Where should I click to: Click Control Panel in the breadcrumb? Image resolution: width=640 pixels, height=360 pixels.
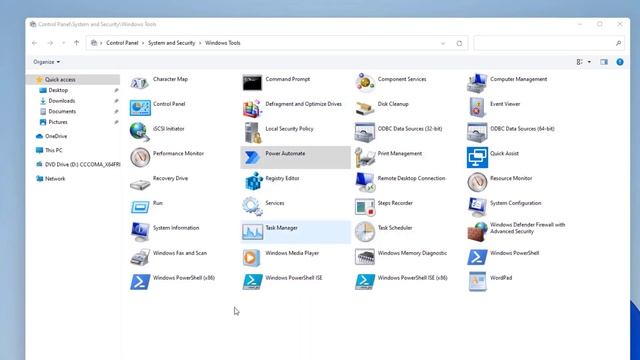click(x=122, y=43)
